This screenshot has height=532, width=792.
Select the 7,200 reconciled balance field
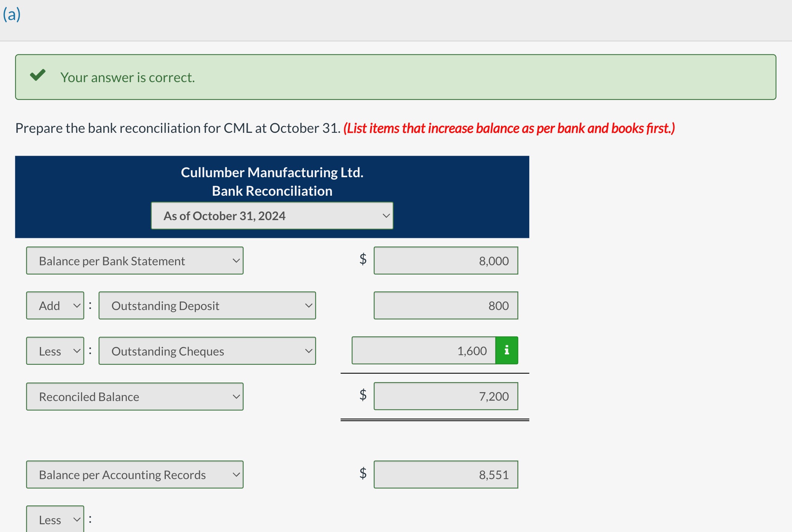pos(446,396)
